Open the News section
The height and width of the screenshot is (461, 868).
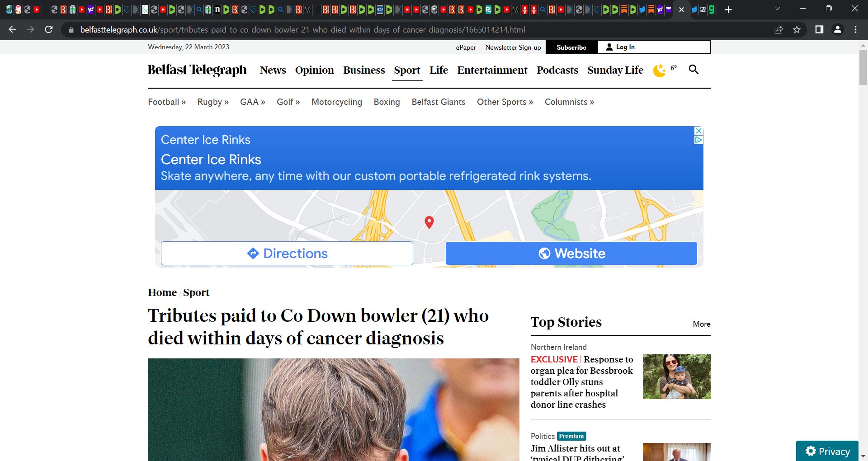(x=273, y=70)
